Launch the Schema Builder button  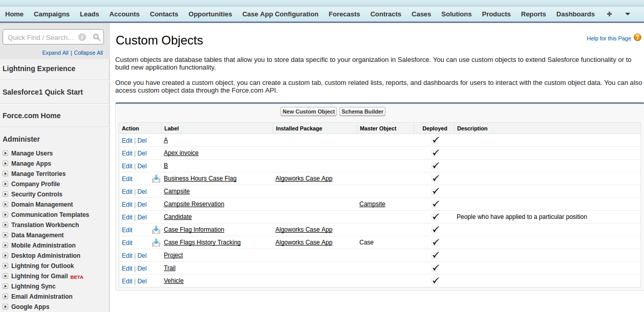click(362, 112)
